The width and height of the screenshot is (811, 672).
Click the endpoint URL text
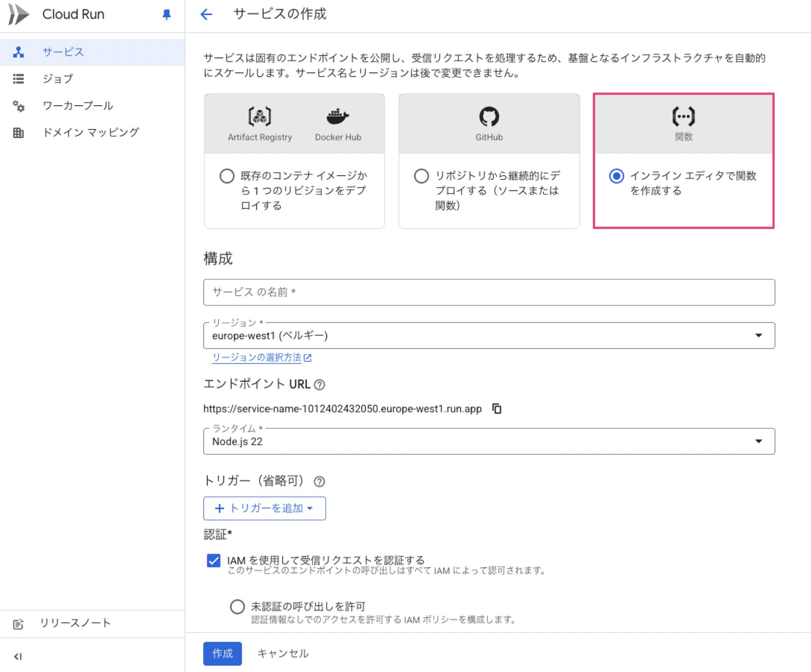(342, 409)
